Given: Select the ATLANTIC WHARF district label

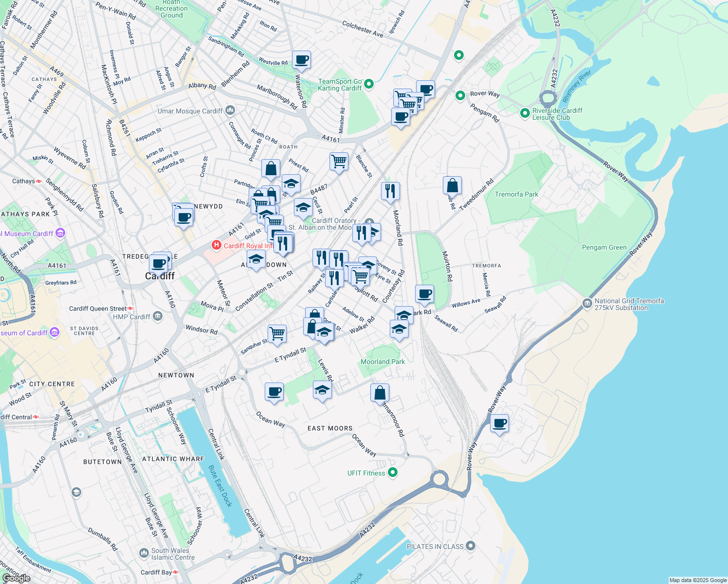Looking at the screenshot, I should pyautogui.click(x=173, y=459).
